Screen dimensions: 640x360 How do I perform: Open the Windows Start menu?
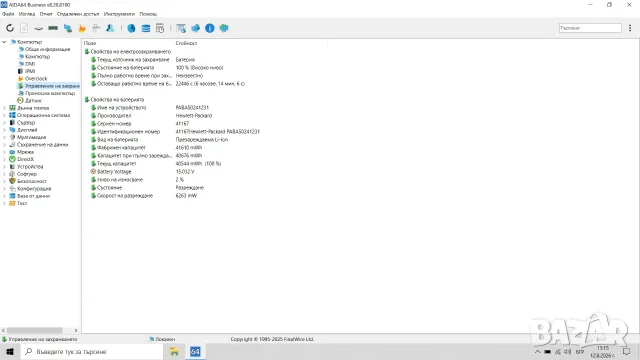pyautogui.click(x=10, y=351)
